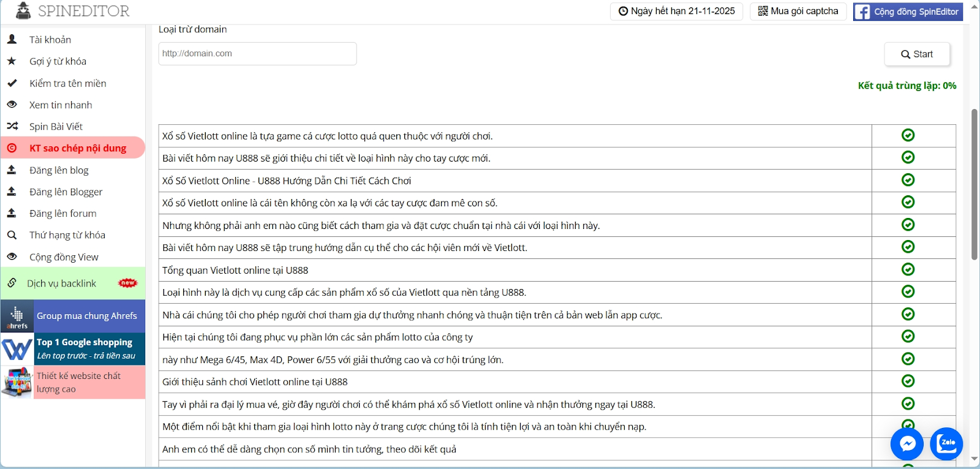The image size is (980, 469).
Task: Click the blue W logo for Google shopping
Action: 17,349
